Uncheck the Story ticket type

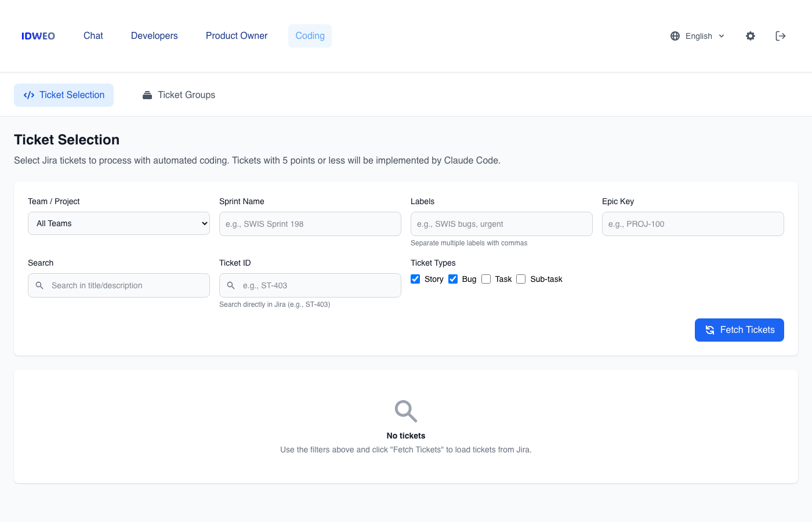click(415, 279)
